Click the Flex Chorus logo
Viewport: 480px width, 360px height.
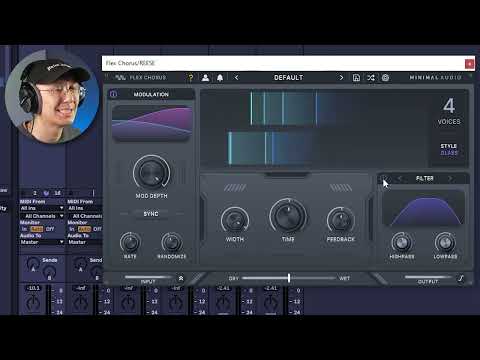click(x=141, y=78)
